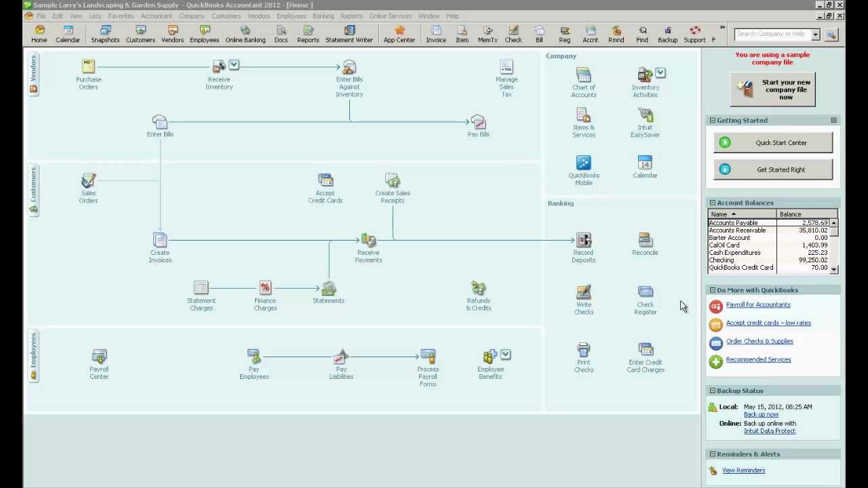The width and height of the screenshot is (868, 488).
Task: Open the Online Services menu
Action: (x=390, y=16)
